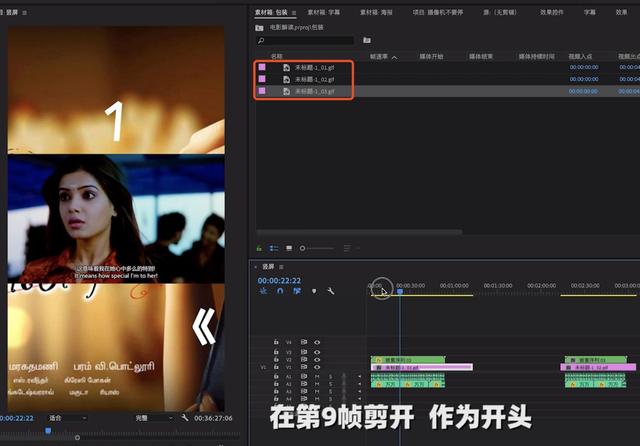The width and height of the screenshot is (640, 446).
Task: Open 效果控件 tab
Action: [551, 12]
